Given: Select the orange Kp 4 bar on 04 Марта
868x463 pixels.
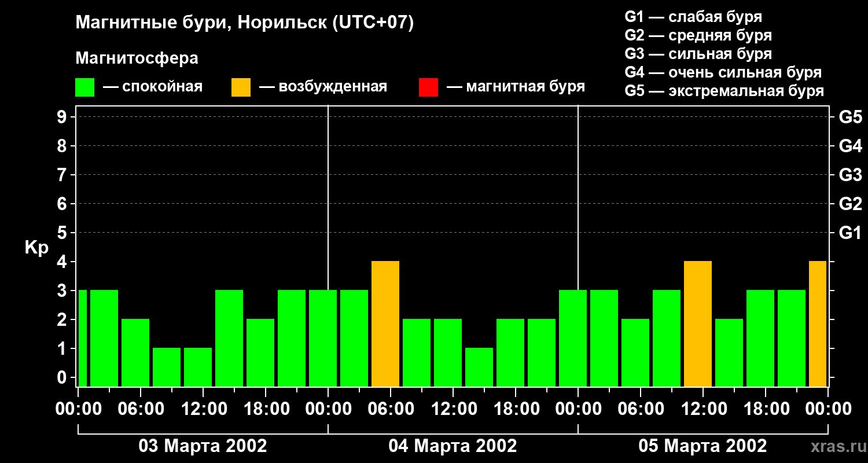Looking at the screenshot, I should click(x=385, y=324).
